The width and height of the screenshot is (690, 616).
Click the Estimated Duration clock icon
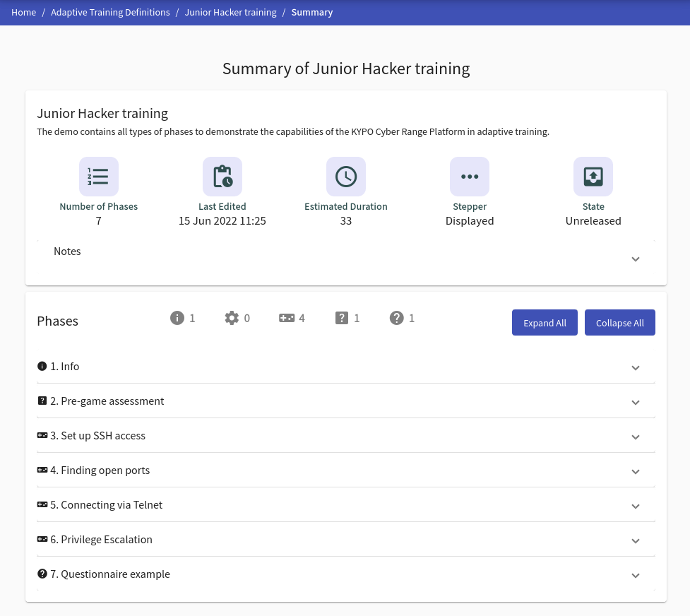point(346,177)
